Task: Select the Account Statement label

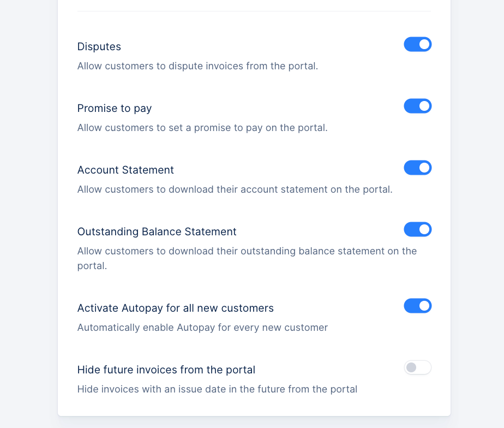Action: point(125,170)
